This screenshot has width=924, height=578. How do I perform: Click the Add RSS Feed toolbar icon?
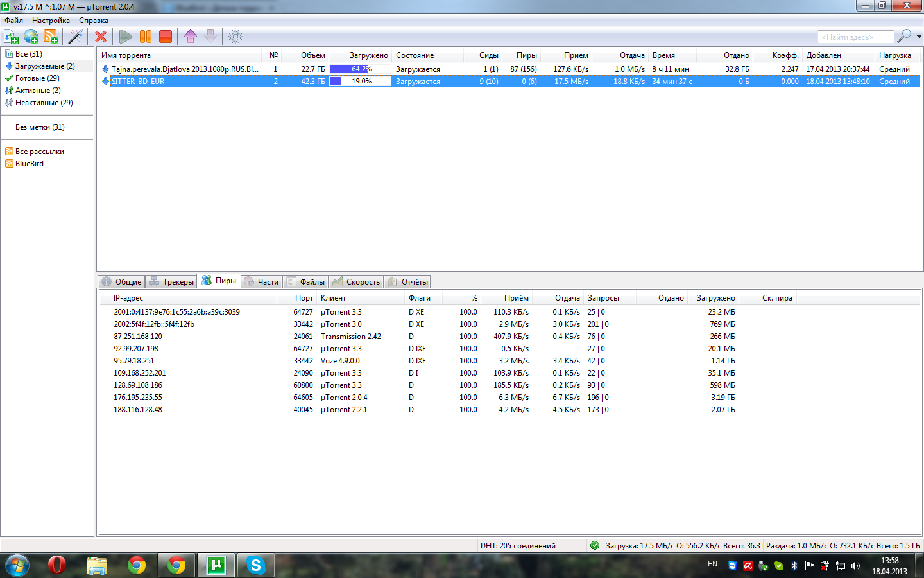click(x=51, y=37)
